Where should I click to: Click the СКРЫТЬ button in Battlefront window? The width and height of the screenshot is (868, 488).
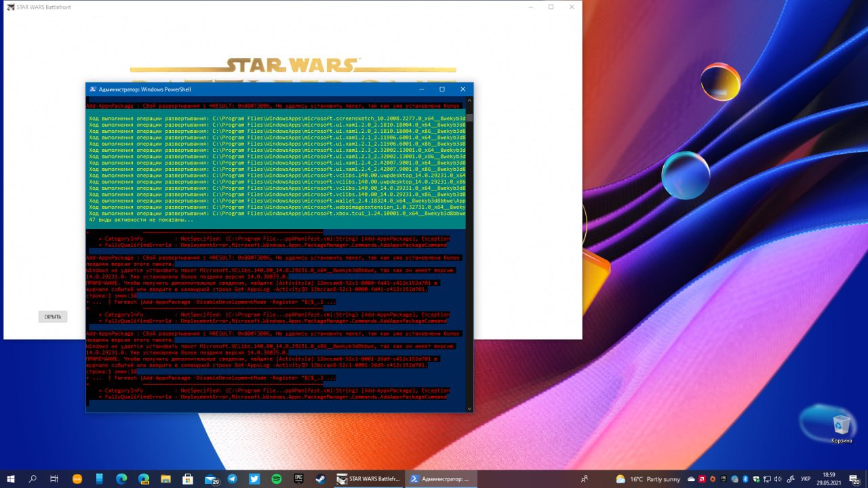(x=53, y=317)
